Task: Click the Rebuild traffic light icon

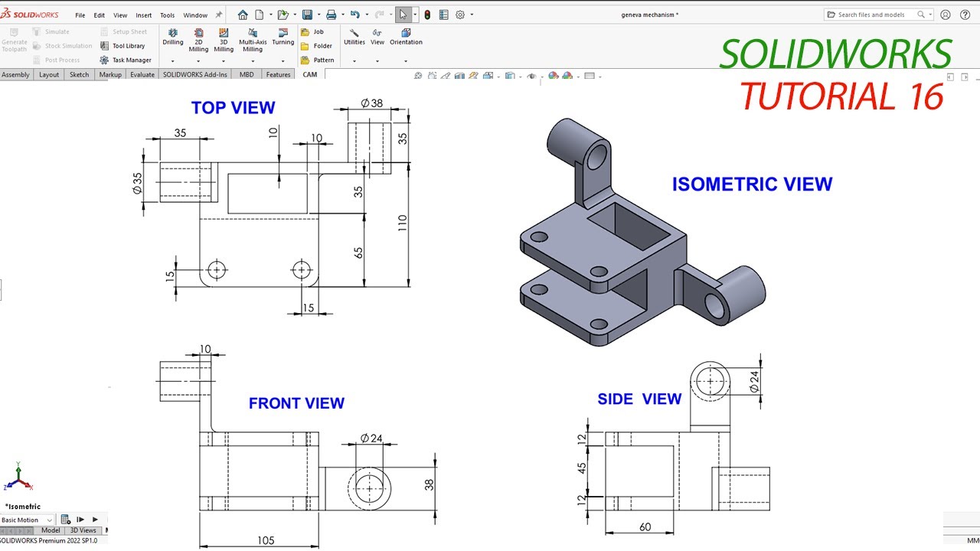Action: [426, 15]
